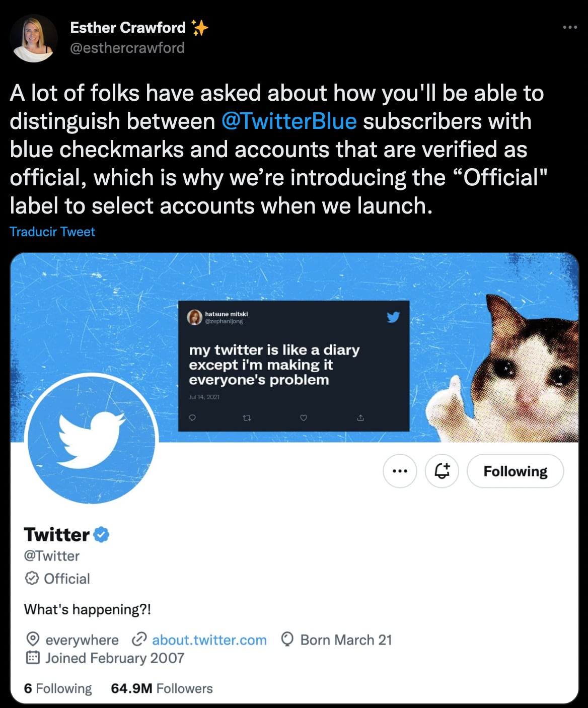Click the blue verified checkmark badge
The height and width of the screenshot is (708, 588).
point(102,534)
